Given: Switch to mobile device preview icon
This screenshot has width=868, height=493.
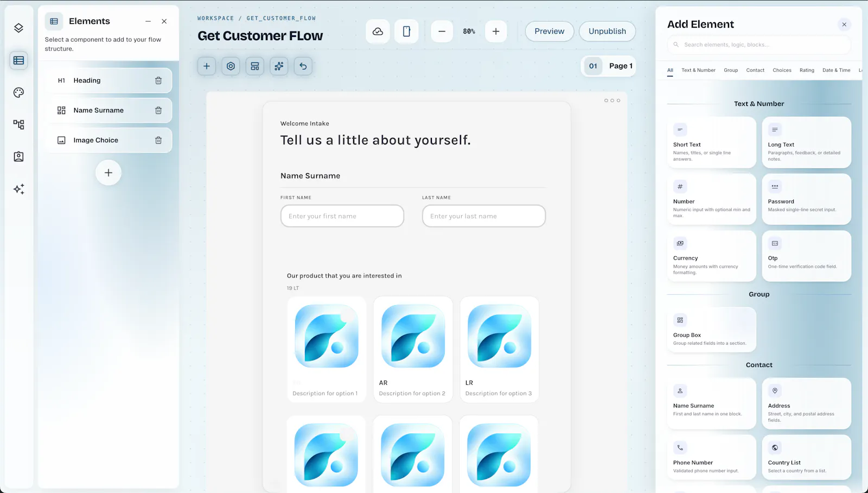Looking at the screenshot, I should coord(406,31).
